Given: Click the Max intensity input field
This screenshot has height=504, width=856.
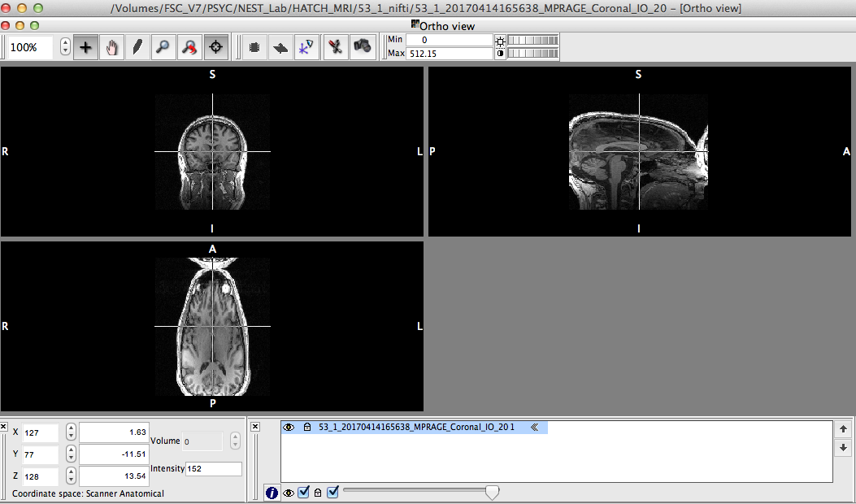Looking at the screenshot, I should point(449,54).
